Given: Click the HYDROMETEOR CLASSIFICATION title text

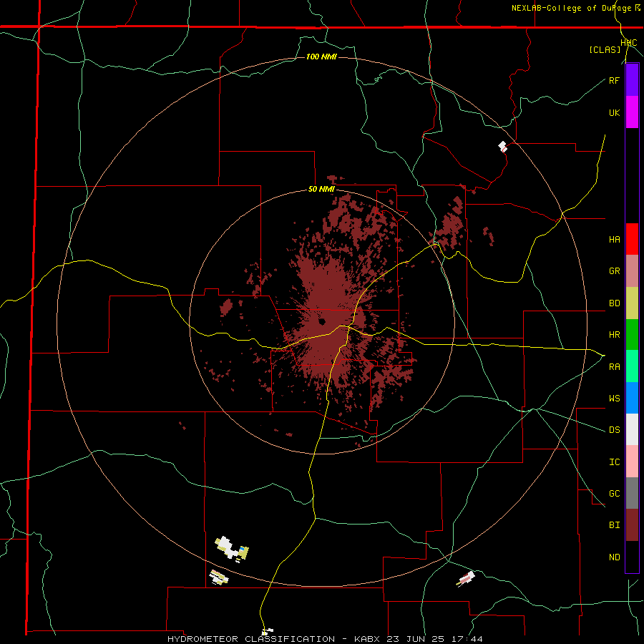Looking at the screenshot, I should point(251,639).
